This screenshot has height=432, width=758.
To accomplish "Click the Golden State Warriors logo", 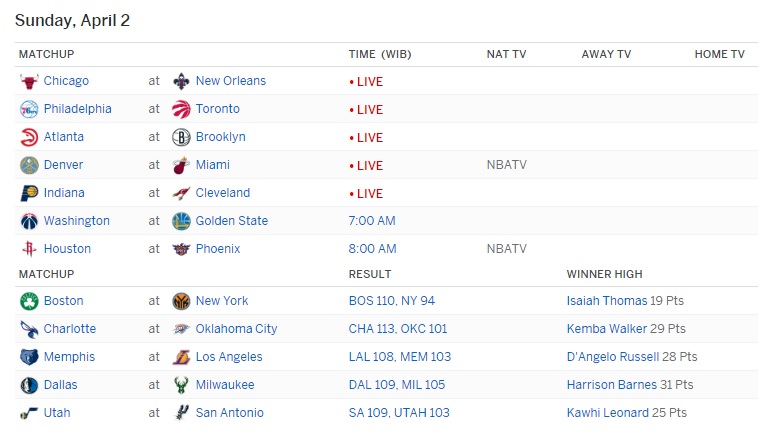I will pos(181,221).
